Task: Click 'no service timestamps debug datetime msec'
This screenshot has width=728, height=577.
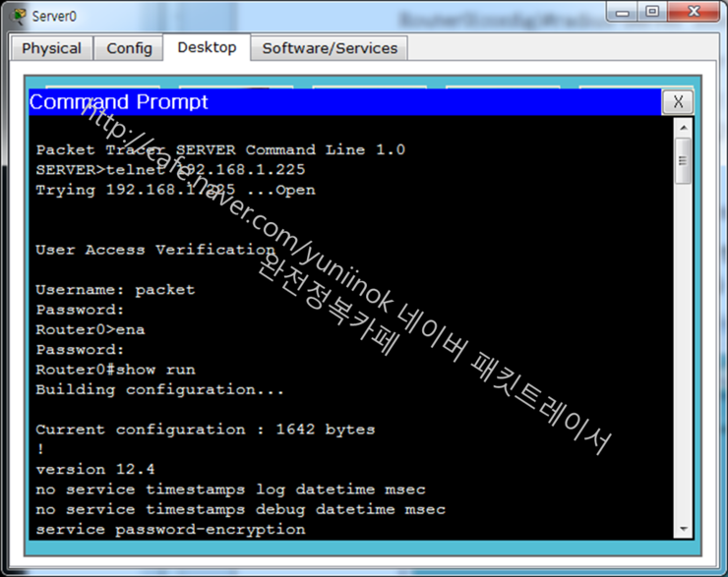Action: [x=240, y=509]
